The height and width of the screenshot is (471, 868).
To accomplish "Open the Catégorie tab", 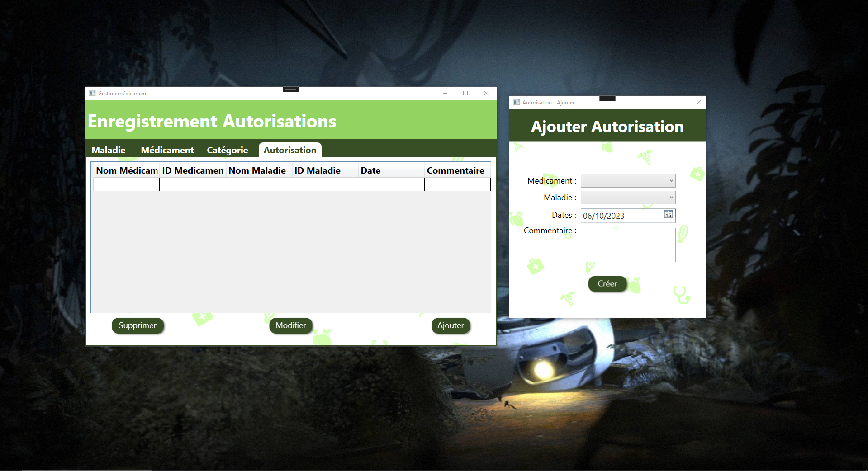I will click(228, 150).
